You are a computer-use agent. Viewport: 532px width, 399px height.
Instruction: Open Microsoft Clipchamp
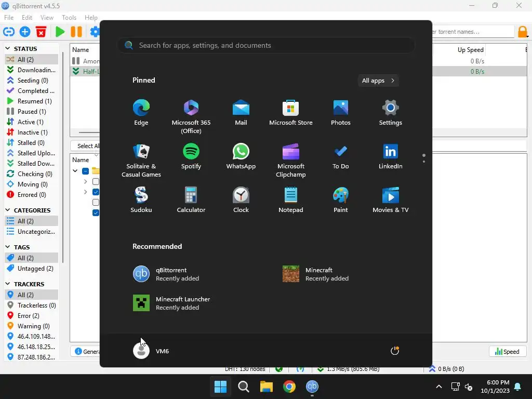click(291, 161)
